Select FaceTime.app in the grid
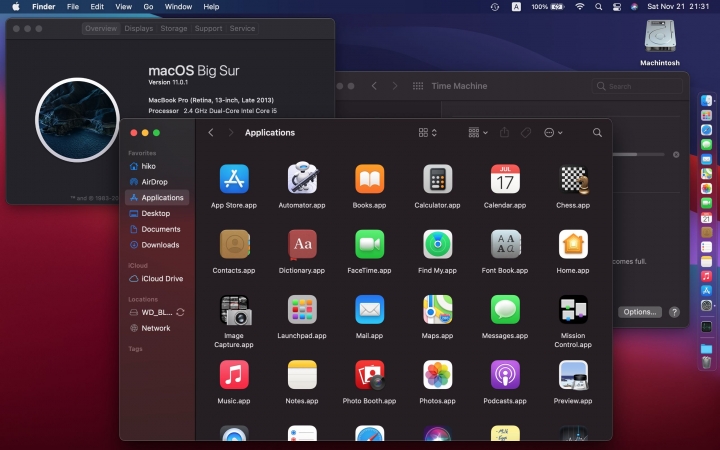The height and width of the screenshot is (450, 720). (370, 244)
